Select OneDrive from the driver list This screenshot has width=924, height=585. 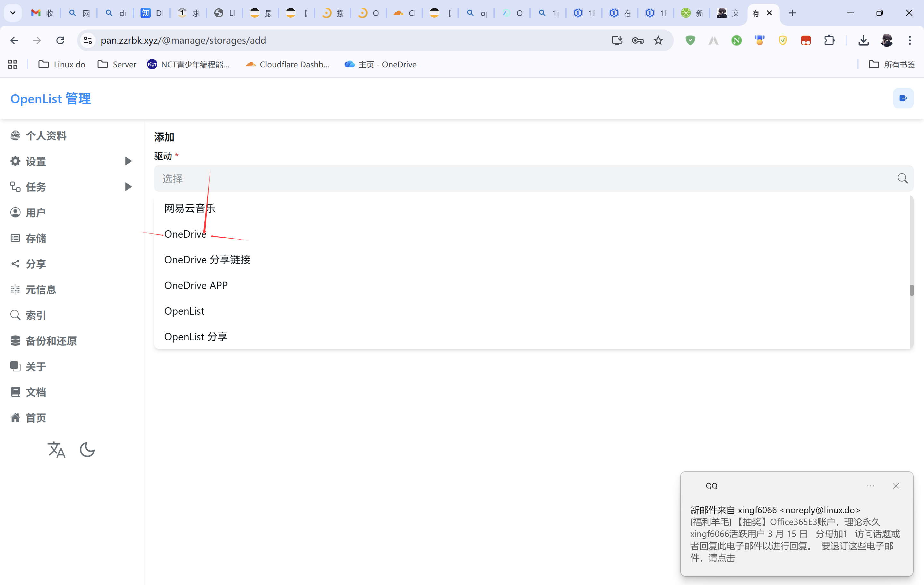pos(185,234)
